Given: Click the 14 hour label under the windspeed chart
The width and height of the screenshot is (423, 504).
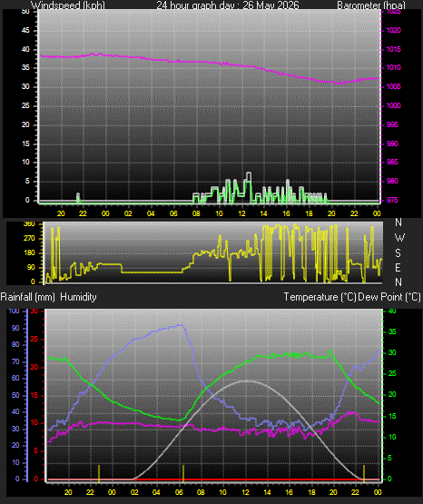Looking at the screenshot, I should point(263,213).
